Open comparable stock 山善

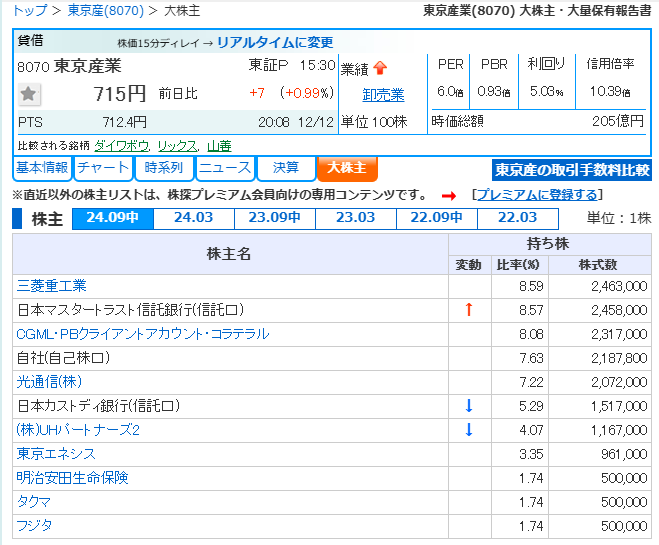coord(219,146)
